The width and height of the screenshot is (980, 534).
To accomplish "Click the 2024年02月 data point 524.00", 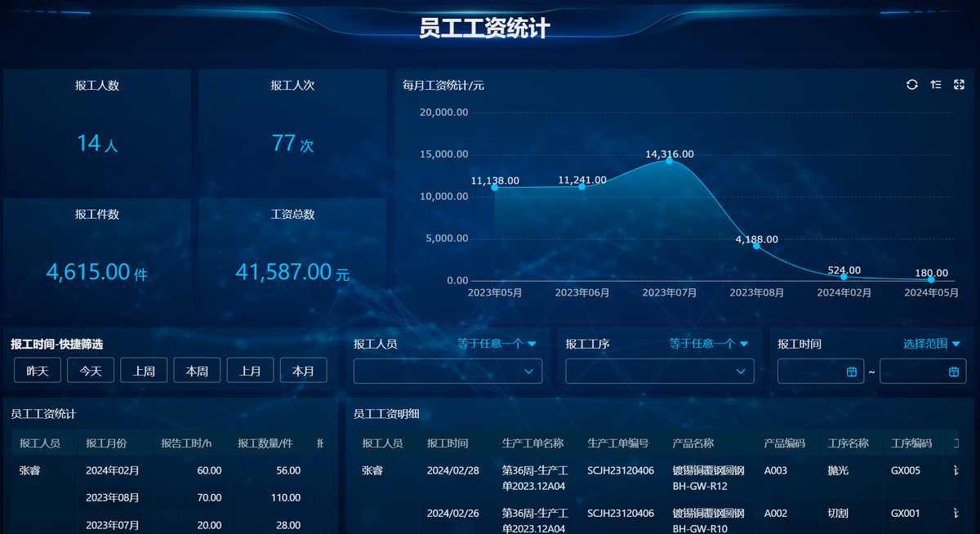I will pyautogui.click(x=844, y=276).
